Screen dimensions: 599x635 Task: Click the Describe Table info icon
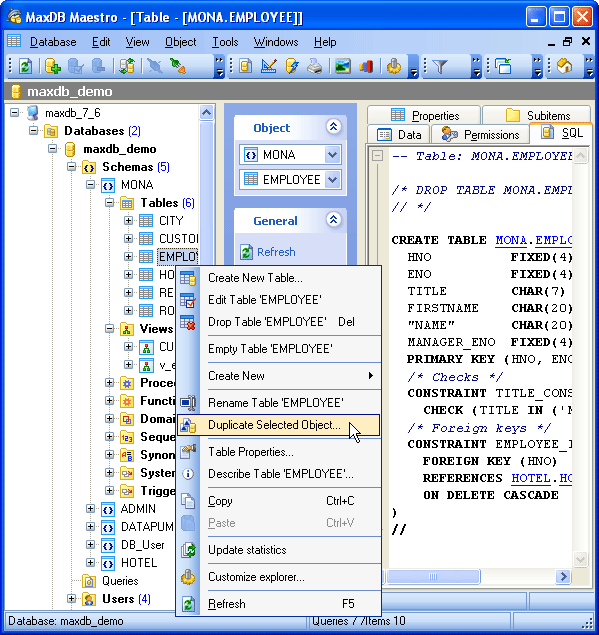188,474
